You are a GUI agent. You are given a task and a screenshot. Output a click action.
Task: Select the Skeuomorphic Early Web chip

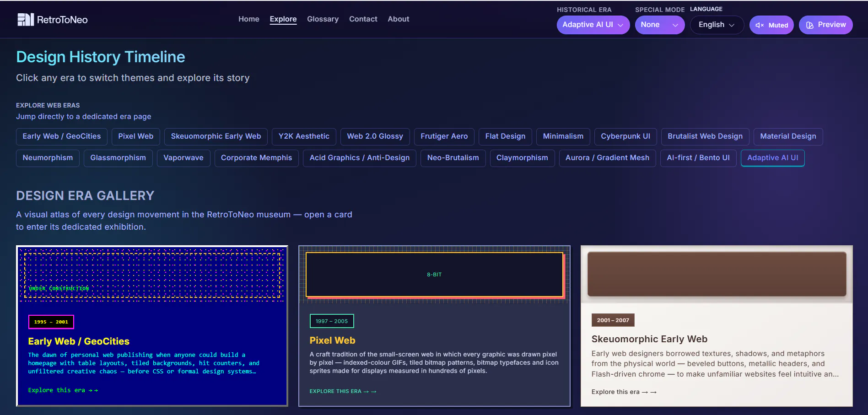216,136
